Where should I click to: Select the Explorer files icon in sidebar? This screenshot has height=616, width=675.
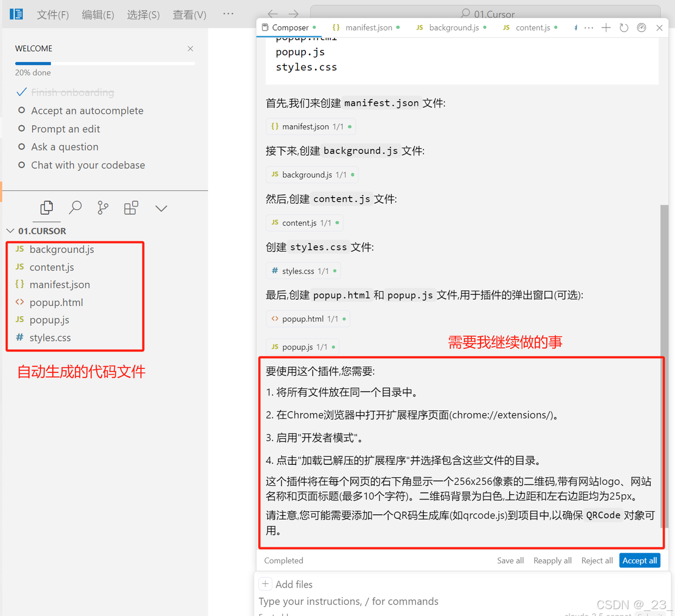click(x=46, y=208)
